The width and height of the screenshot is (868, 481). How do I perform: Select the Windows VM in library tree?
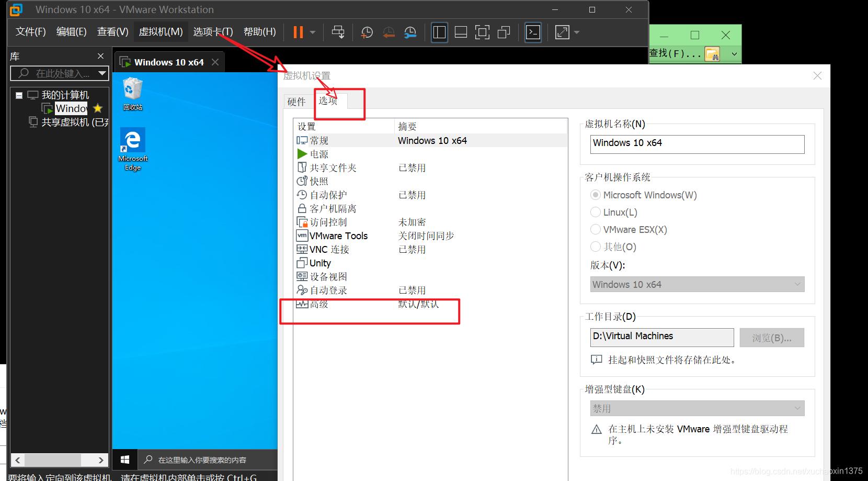pos(71,108)
